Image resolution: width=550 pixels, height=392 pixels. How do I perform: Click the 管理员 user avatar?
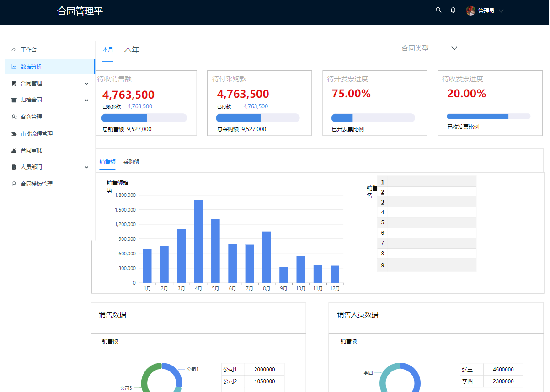click(x=470, y=11)
